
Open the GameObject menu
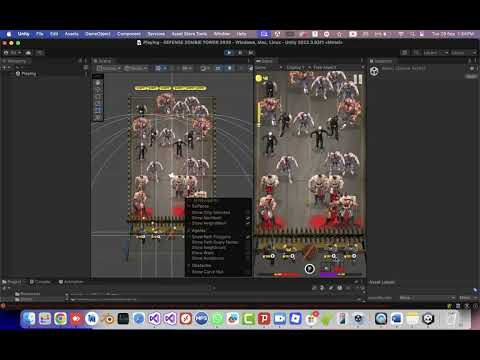(98, 34)
